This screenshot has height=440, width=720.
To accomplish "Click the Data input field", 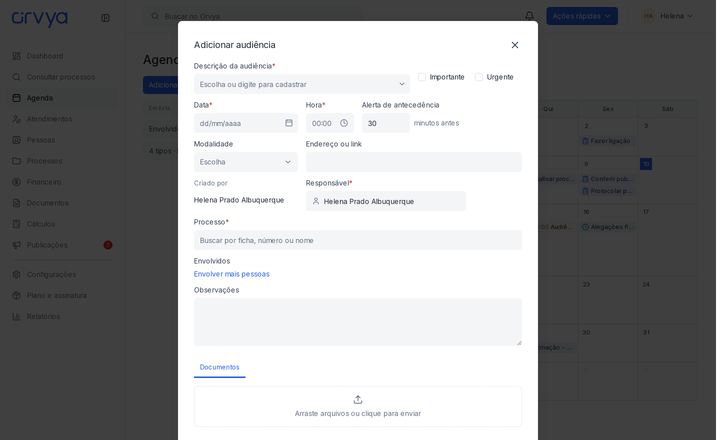I will (x=245, y=123).
